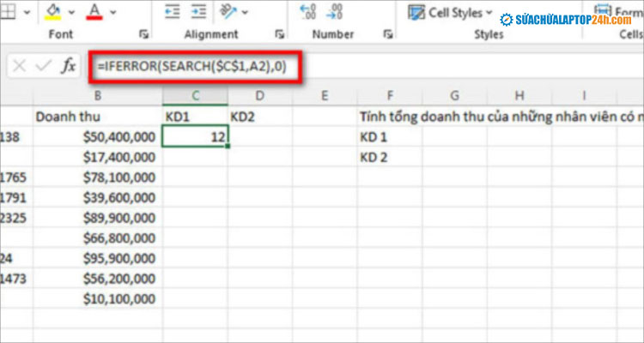Cancel the formula entry with the X icon

pyautogui.click(x=20, y=65)
